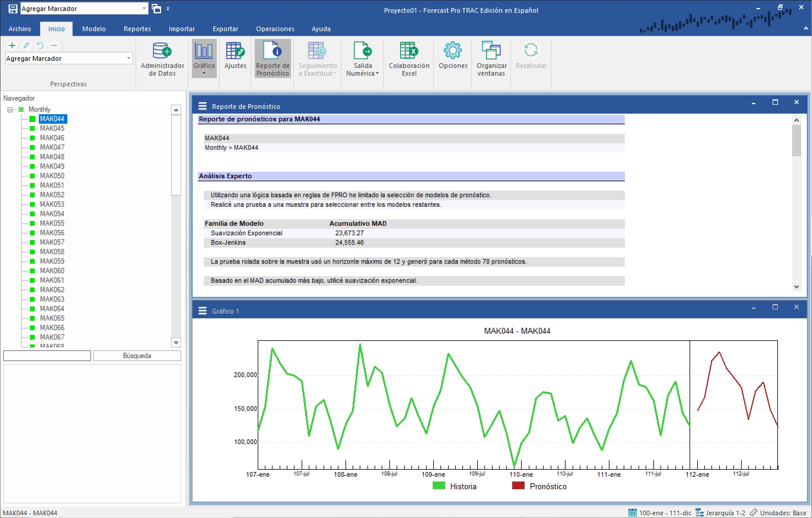Viewport: 812px width, 518px height.
Task: Click the green Historia legend swatch
Action: pos(439,486)
